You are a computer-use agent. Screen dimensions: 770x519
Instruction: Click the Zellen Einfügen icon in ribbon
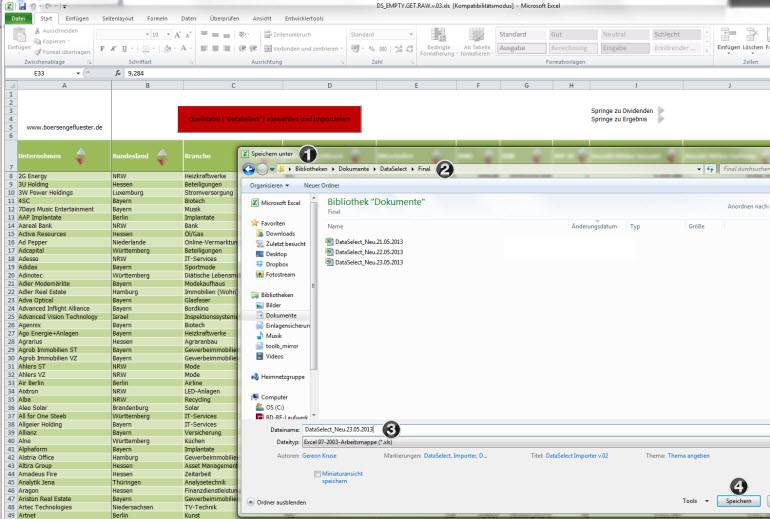coord(728,34)
